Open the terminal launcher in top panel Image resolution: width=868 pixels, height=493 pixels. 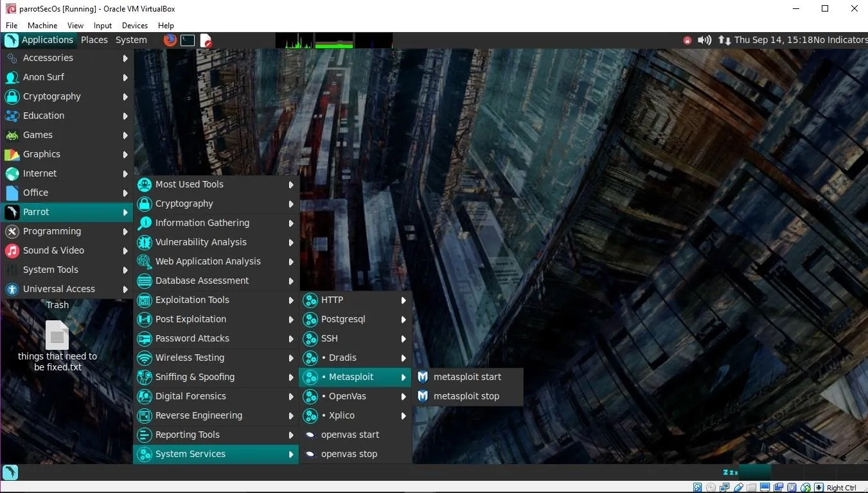pos(188,40)
